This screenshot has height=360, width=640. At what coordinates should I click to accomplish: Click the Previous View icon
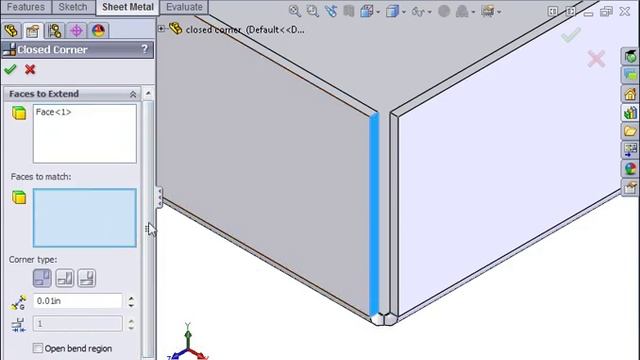(331, 11)
